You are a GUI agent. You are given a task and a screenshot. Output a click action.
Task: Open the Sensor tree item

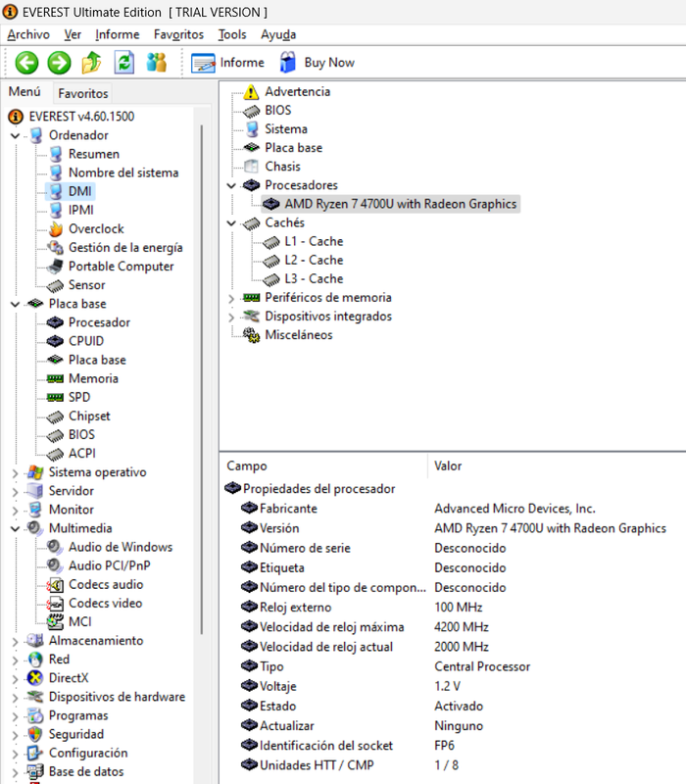[x=86, y=285]
